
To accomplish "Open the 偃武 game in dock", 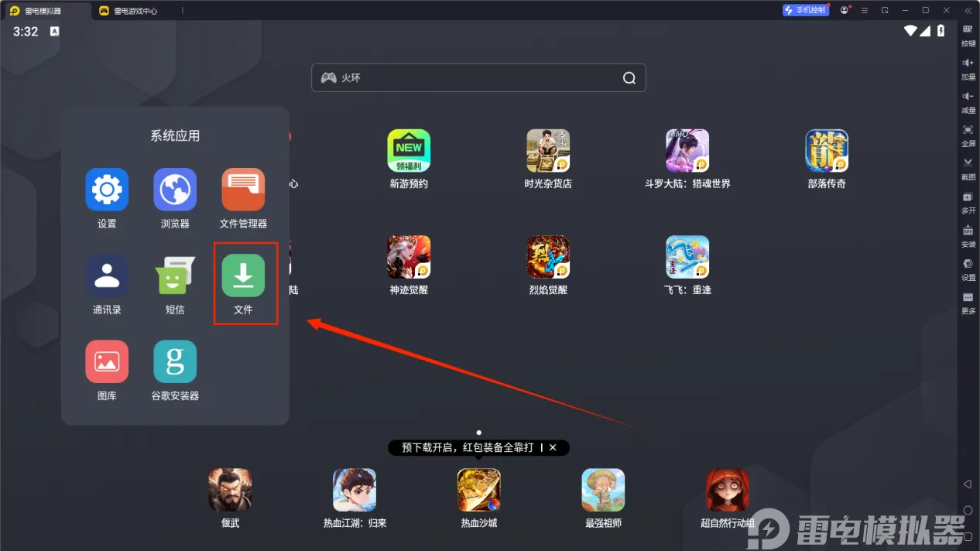I will tap(230, 490).
